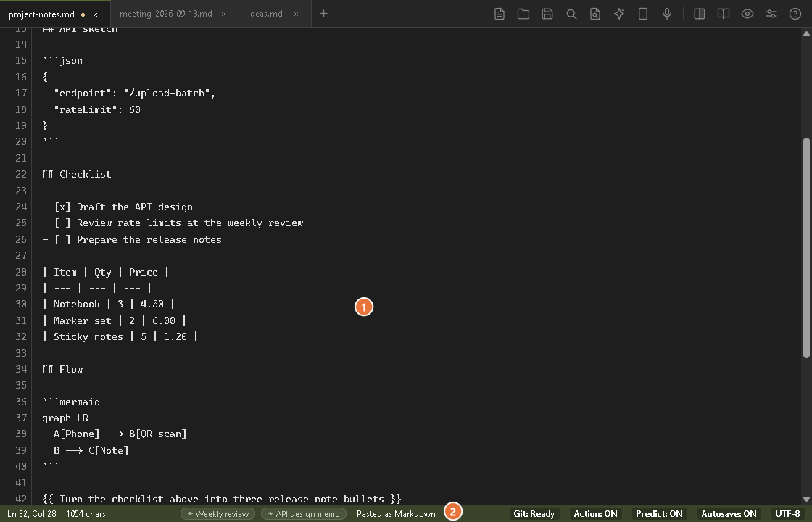Screen dimensions: 812x522
Task: Close the ideas.md tab
Action: 297,14
